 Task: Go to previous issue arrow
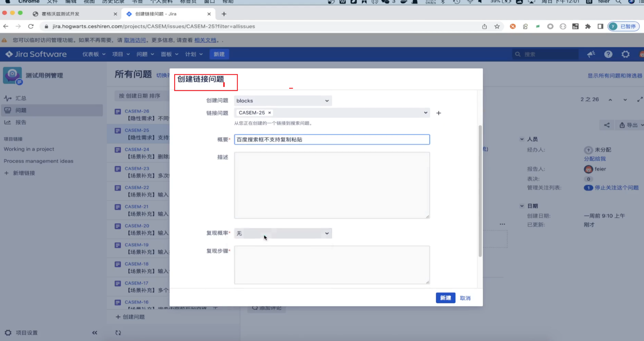pyautogui.click(x=610, y=100)
